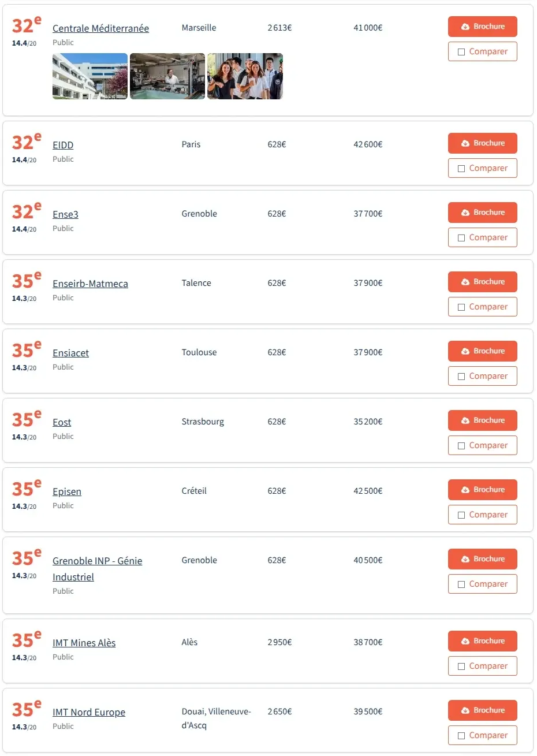Click the download icon in IMT Nord Europe's Brochure button

(x=465, y=710)
